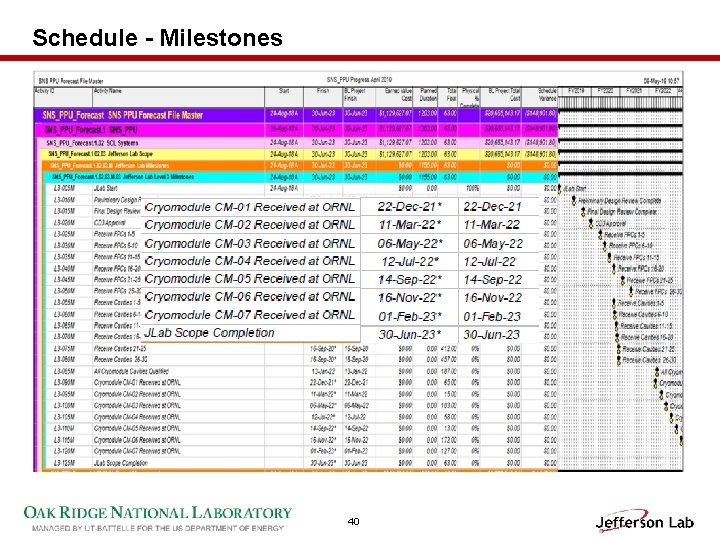This screenshot has height=540, width=720.
Task: Click activity ID L3-020M
Action: (x=65, y=223)
